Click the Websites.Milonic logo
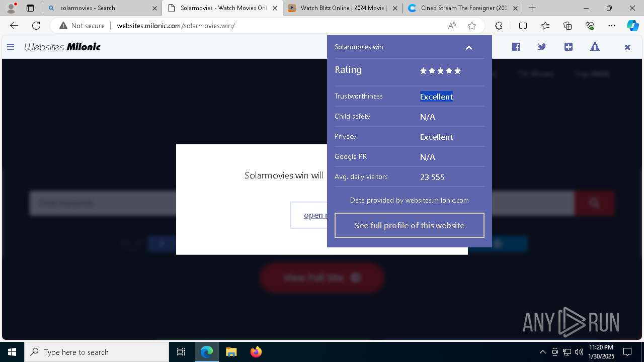 (62, 47)
